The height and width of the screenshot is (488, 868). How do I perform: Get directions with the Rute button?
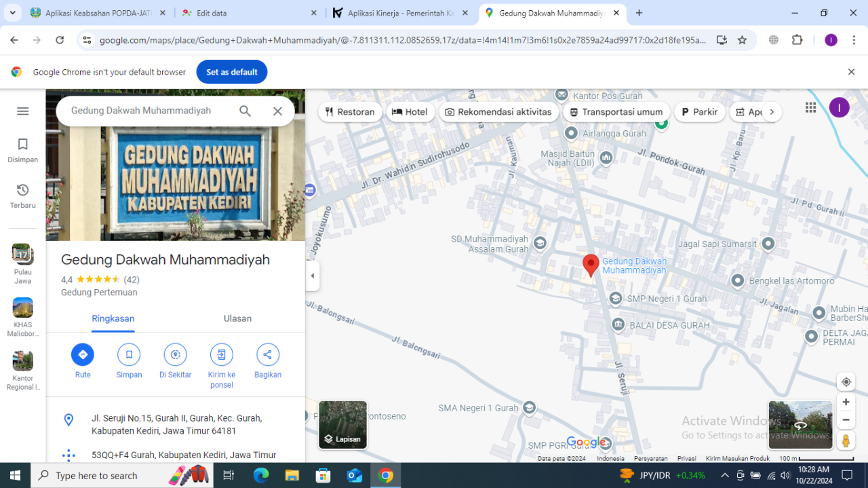(83, 361)
